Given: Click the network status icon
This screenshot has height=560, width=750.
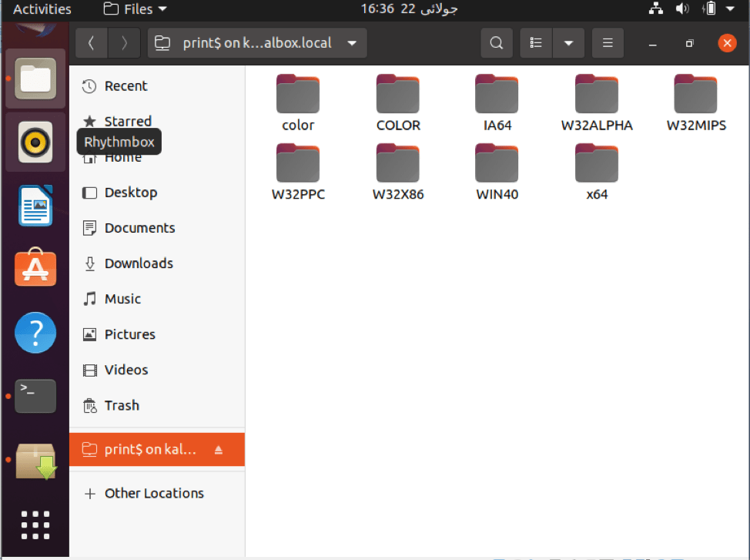Looking at the screenshot, I should 656,8.
